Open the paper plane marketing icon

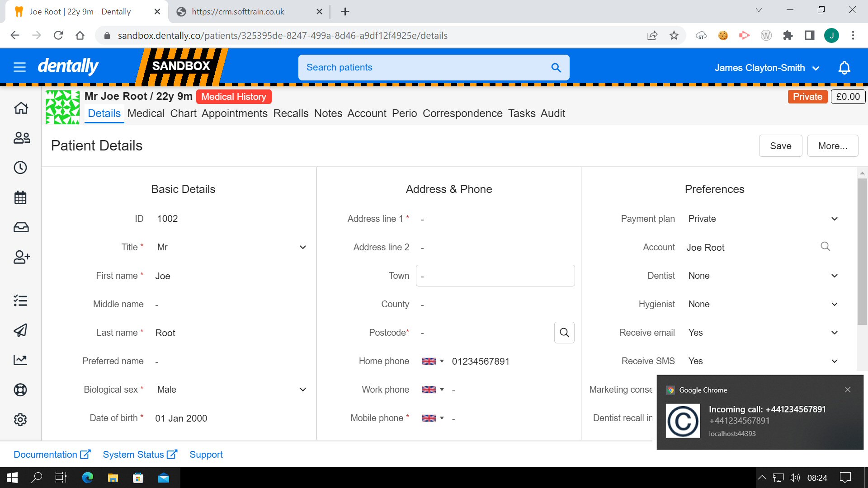point(20,330)
